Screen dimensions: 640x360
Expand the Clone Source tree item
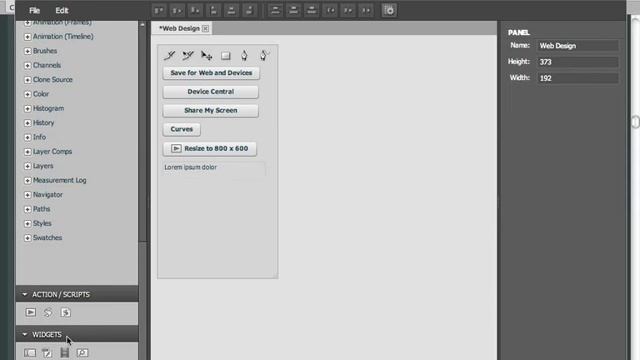point(27,80)
